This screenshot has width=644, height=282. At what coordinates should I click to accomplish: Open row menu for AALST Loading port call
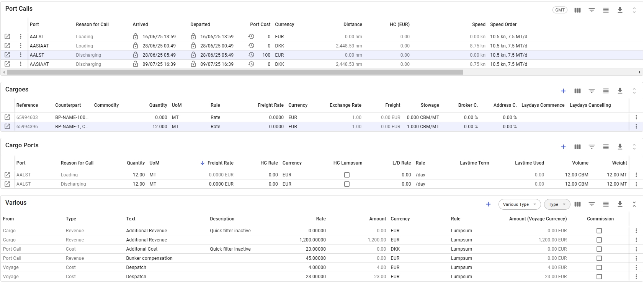(21, 36)
